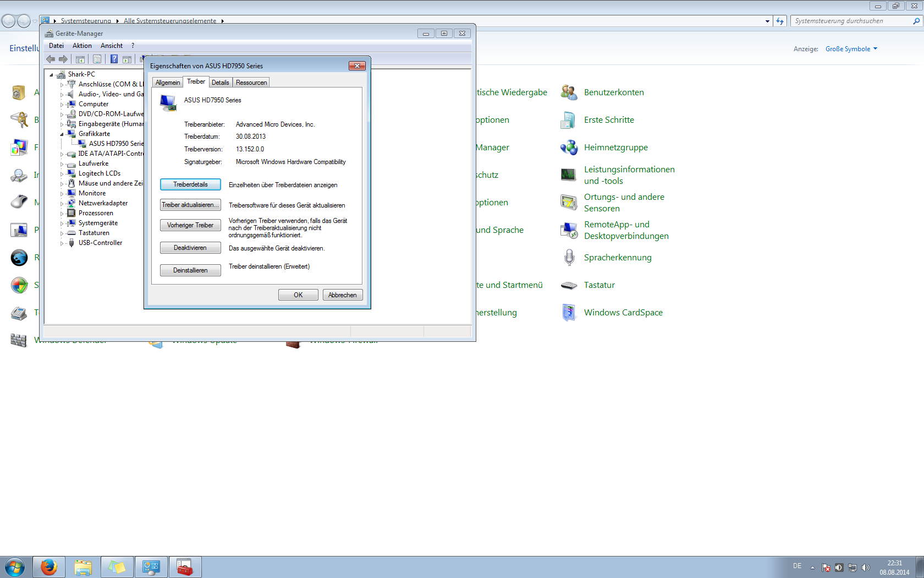Switch to the Allgemein tab

click(168, 83)
